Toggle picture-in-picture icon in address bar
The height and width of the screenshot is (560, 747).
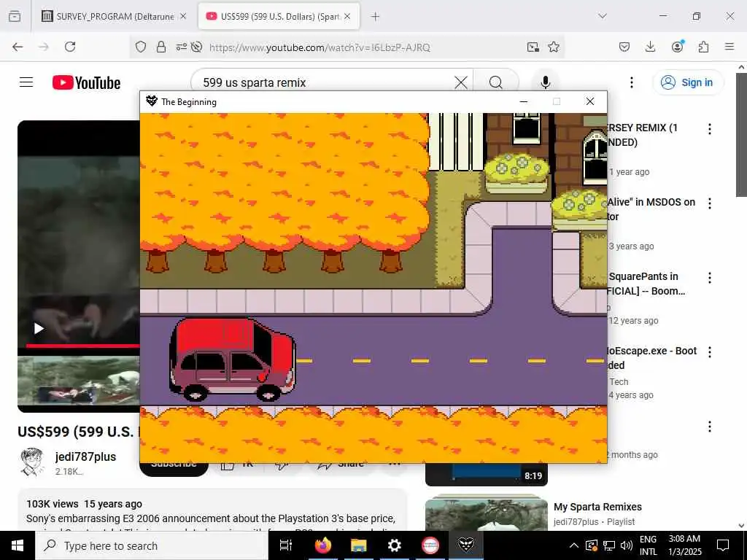533,47
